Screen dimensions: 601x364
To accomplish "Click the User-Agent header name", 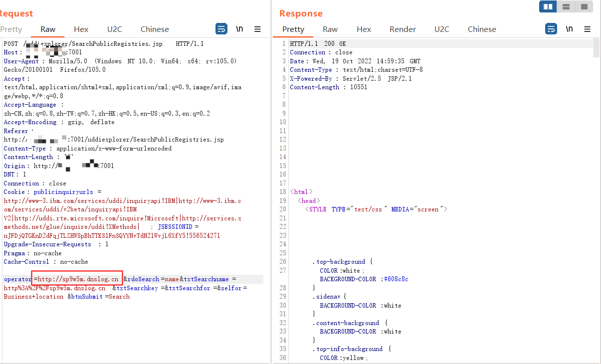I will pyautogui.click(x=21, y=61).
